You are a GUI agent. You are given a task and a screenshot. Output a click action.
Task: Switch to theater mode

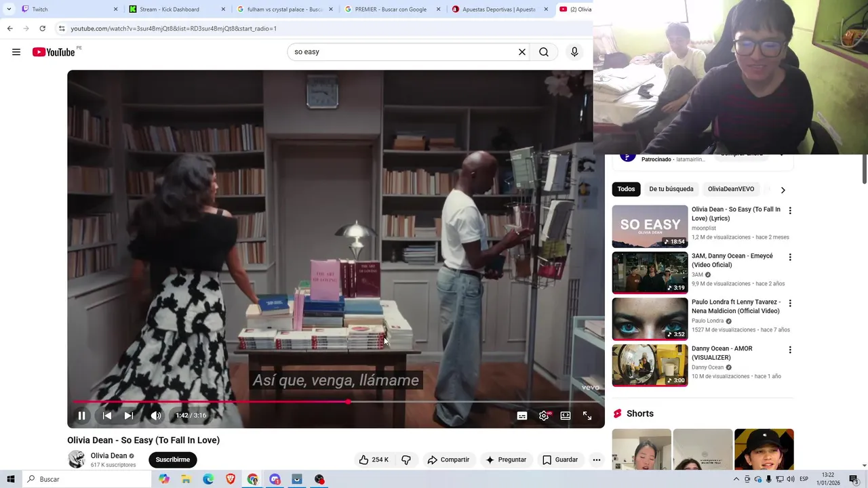pyautogui.click(x=566, y=415)
